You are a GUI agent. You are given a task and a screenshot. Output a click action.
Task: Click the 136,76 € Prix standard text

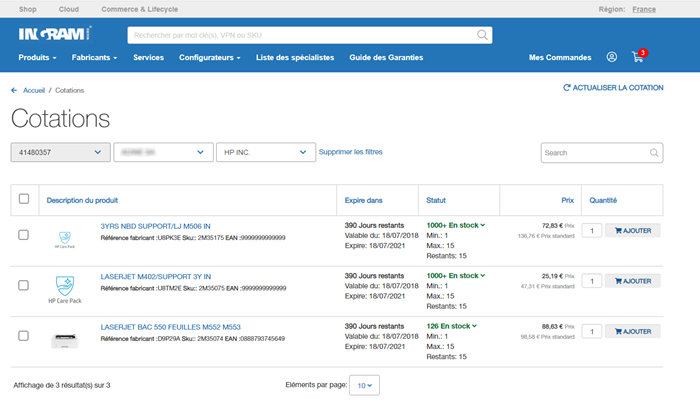point(546,236)
